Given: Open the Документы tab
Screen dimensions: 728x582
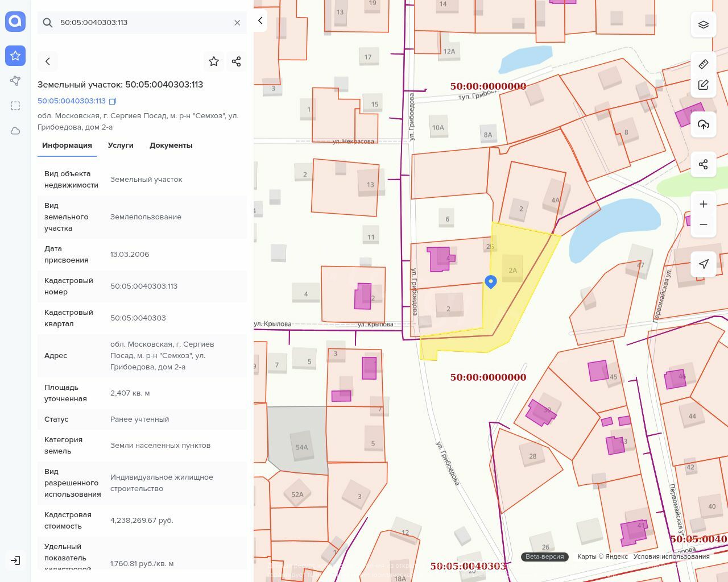Looking at the screenshot, I should (x=171, y=145).
